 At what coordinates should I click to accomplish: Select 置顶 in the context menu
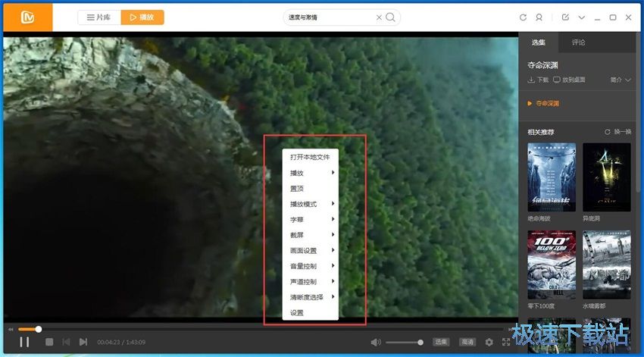pos(310,189)
